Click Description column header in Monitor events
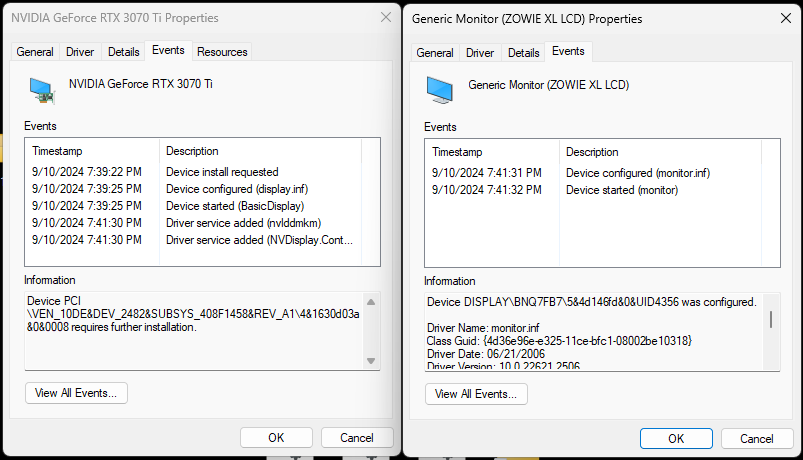 pyautogui.click(x=661, y=152)
